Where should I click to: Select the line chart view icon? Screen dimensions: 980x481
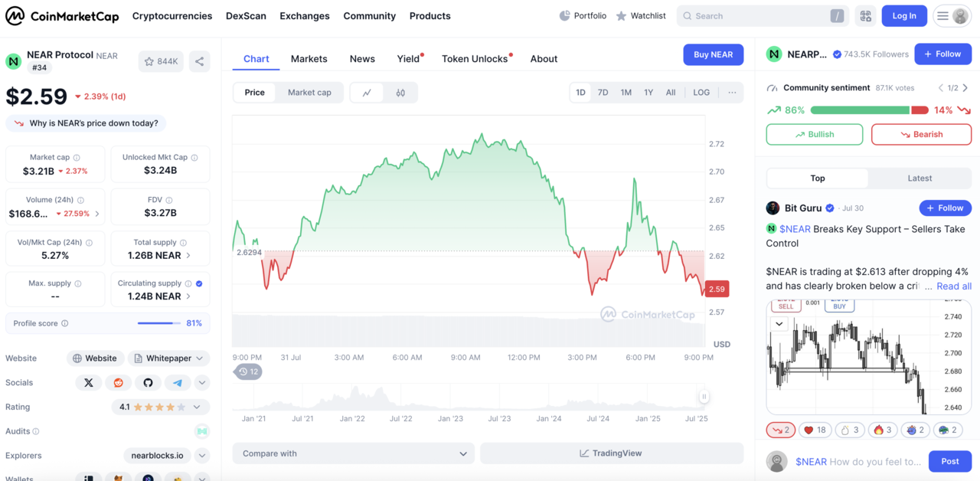[367, 93]
